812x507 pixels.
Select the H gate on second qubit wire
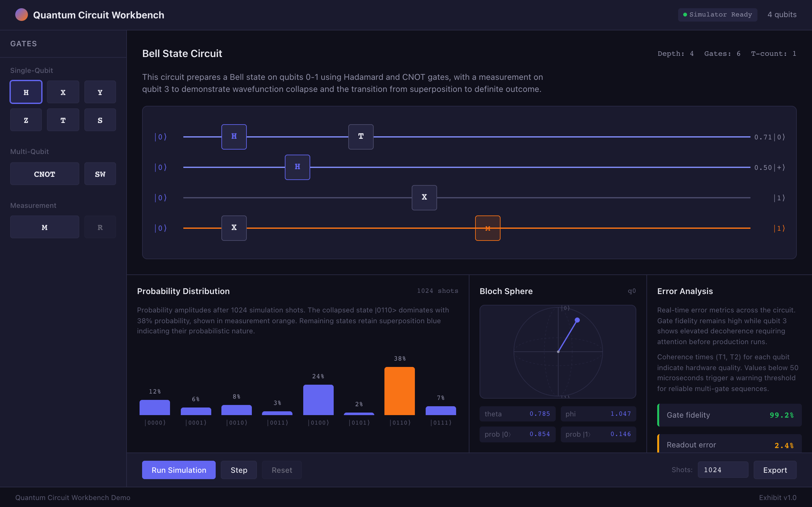point(297,167)
